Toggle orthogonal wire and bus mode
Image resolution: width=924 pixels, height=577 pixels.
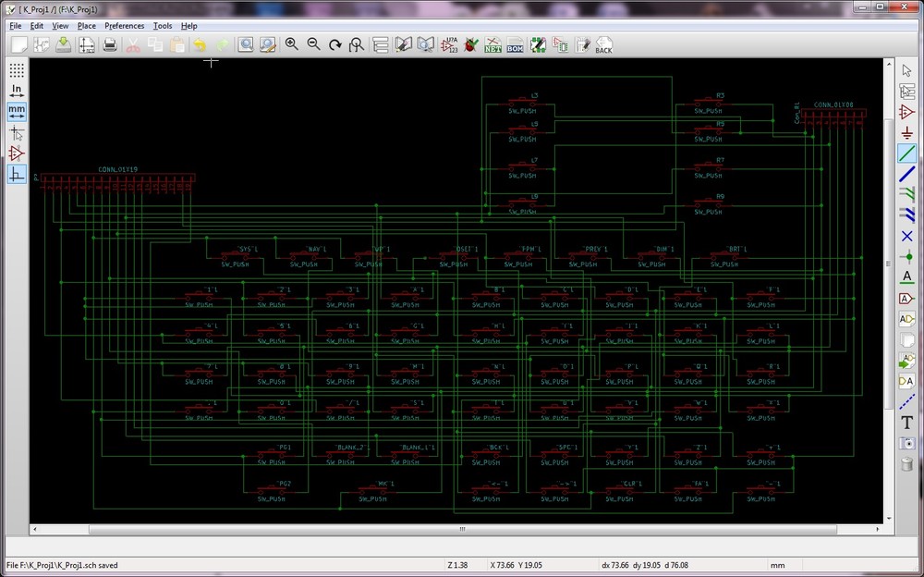[x=17, y=174]
